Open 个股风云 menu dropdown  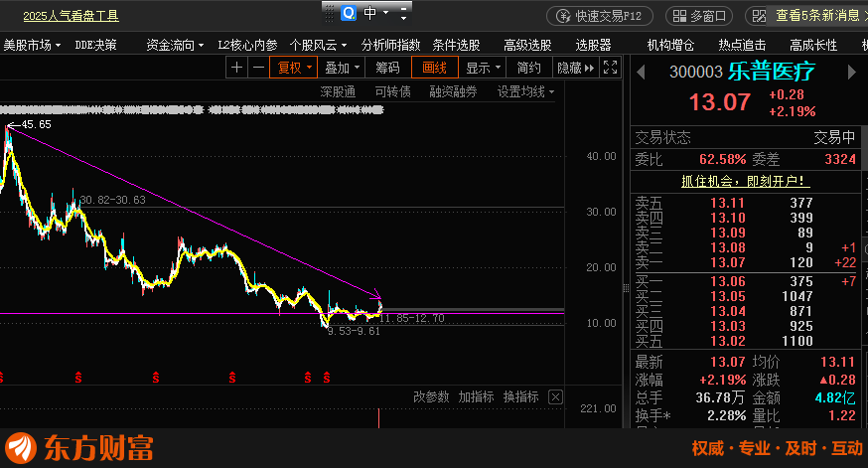click(x=318, y=45)
